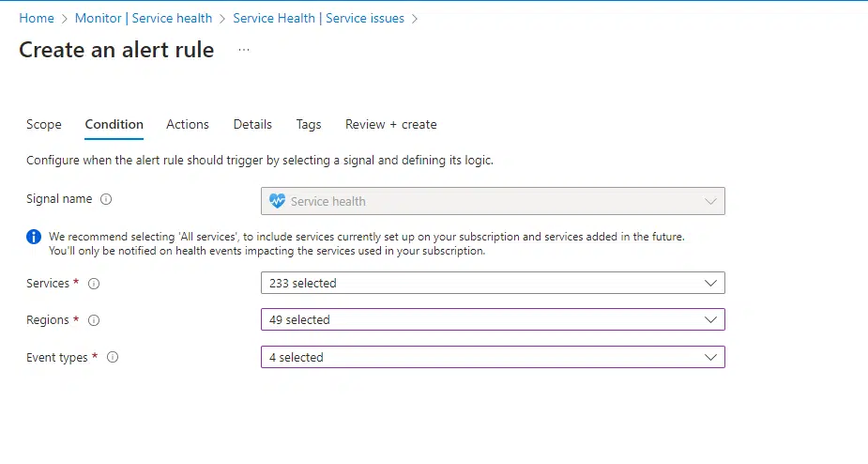This screenshot has height=464, width=868.
Task: Open Monitor | Service health breadcrumb
Action: [x=144, y=18]
